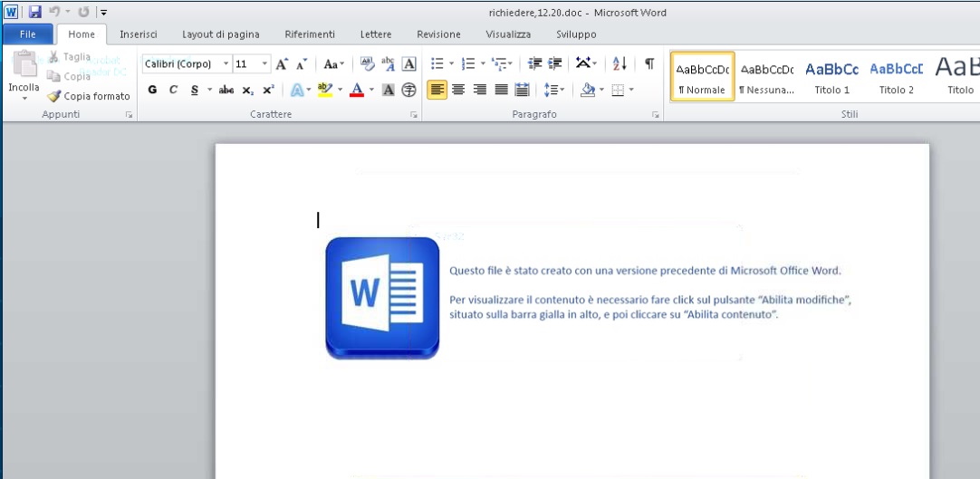Switch to the Revisione tab
The image size is (980, 479).
tap(438, 34)
